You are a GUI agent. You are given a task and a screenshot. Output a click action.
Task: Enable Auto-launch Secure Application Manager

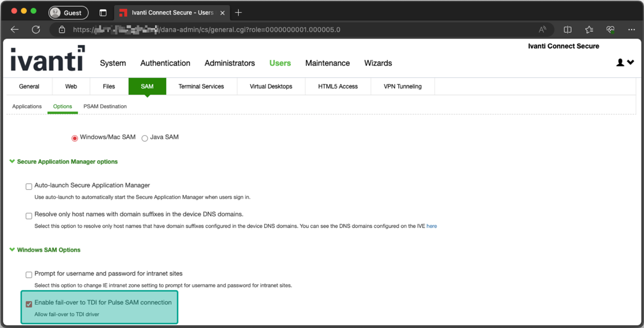[28, 186]
